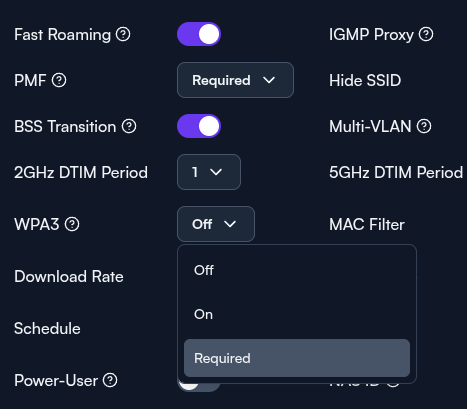Open the PMF Required dropdown
The width and height of the screenshot is (467, 409).
tap(235, 80)
